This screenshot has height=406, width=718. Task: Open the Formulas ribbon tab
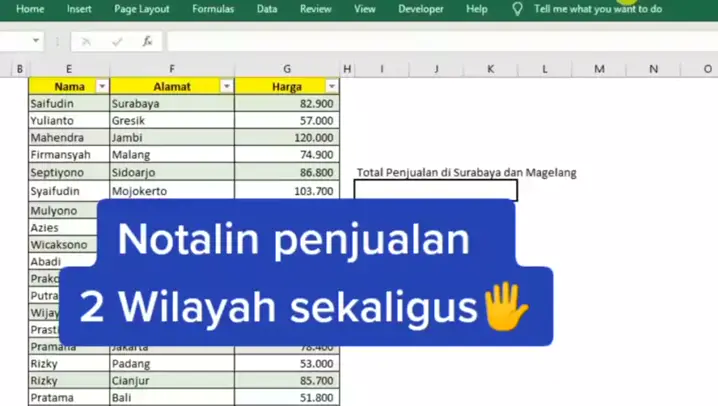click(x=213, y=9)
